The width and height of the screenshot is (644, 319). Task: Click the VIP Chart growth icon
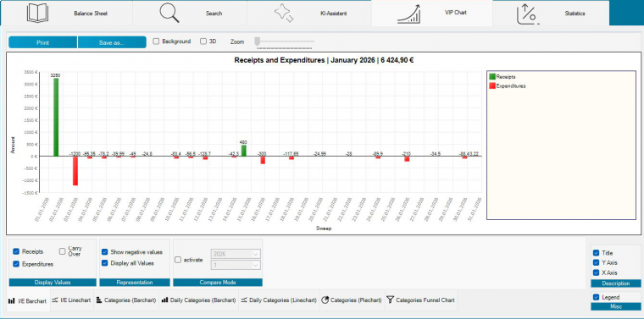point(408,14)
